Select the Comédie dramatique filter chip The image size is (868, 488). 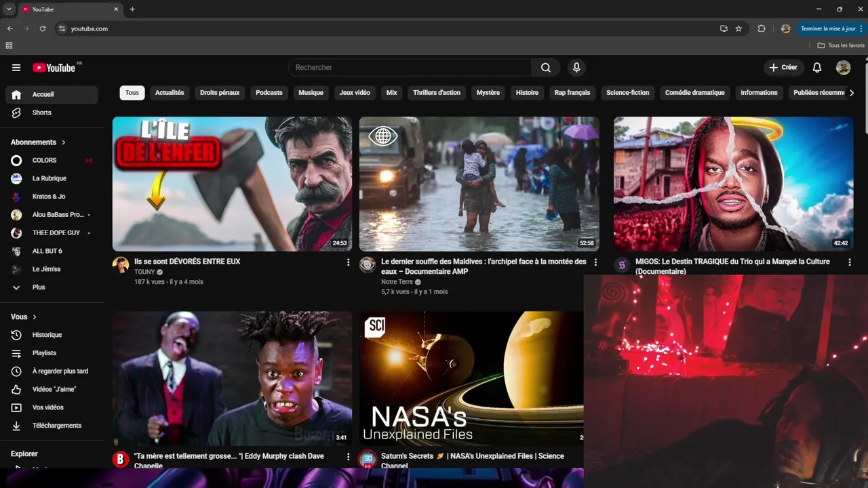(x=694, y=93)
